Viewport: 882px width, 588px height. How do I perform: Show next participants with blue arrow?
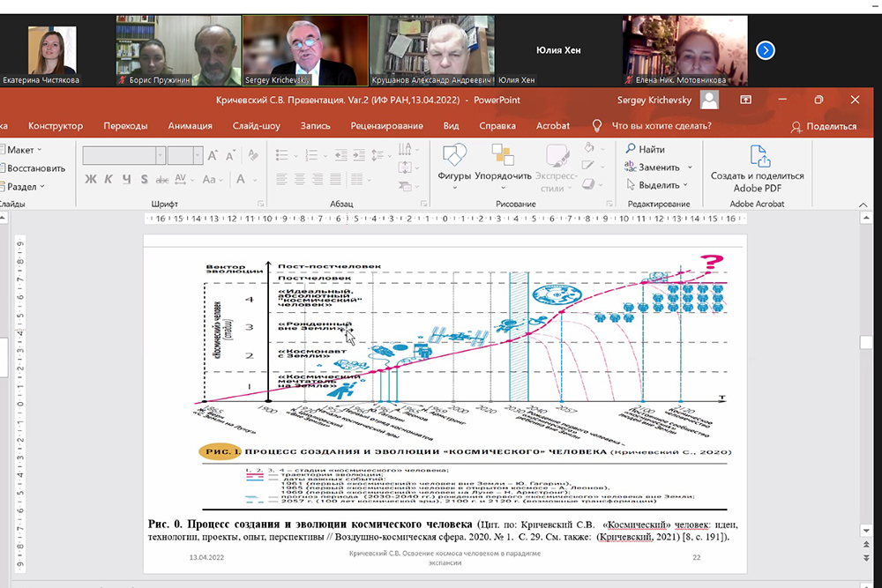766,50
